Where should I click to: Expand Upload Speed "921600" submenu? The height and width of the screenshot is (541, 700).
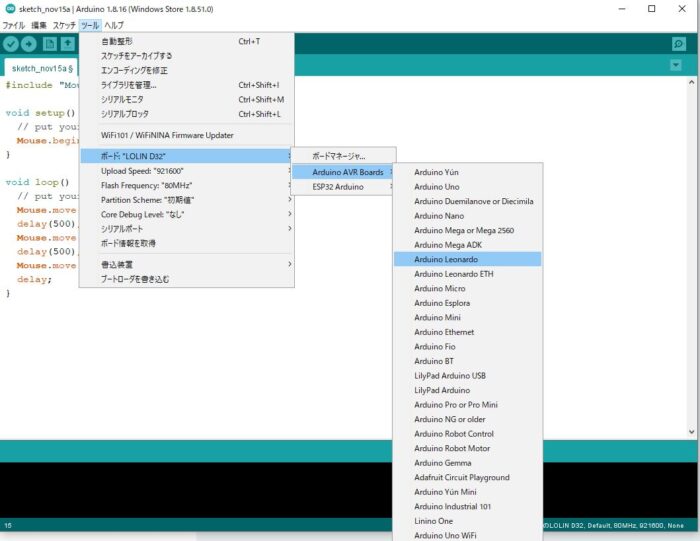187,171
